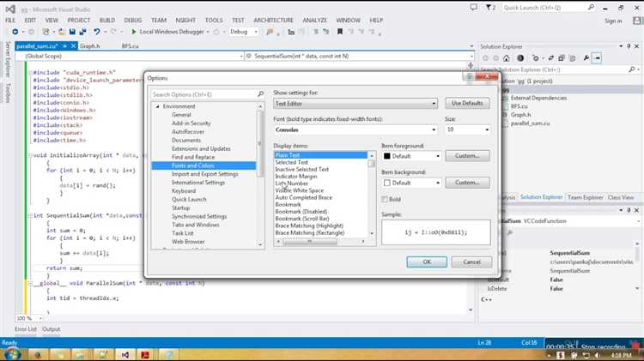Open the ARCHITECTURE menu

tap(274, 20)
